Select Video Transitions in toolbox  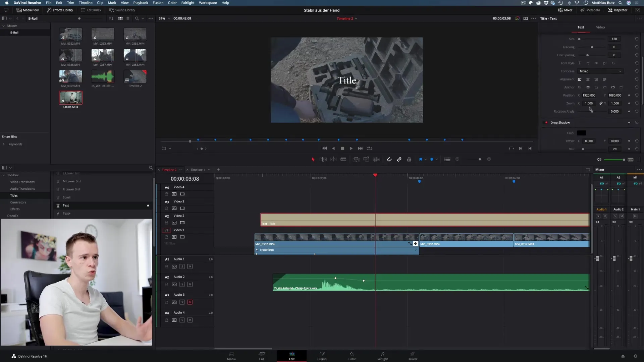[x=22, y=182]
